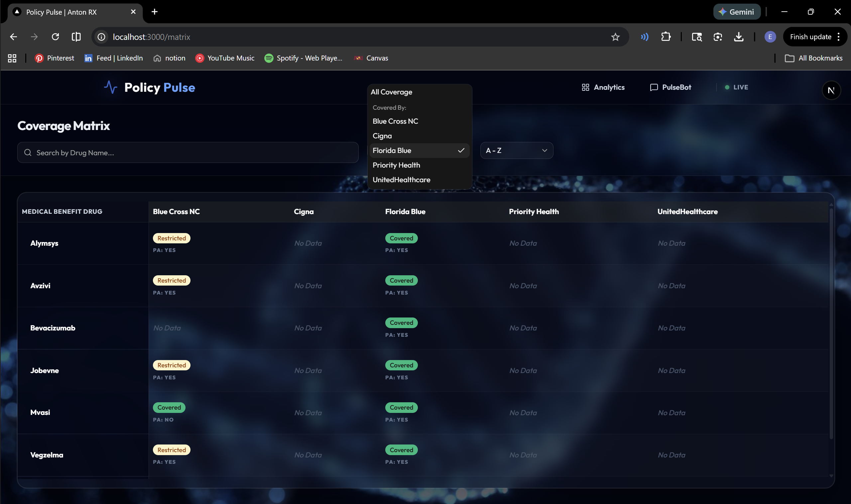Pick UnitedHealthcare from the dropdown

(x=401, y=180)
